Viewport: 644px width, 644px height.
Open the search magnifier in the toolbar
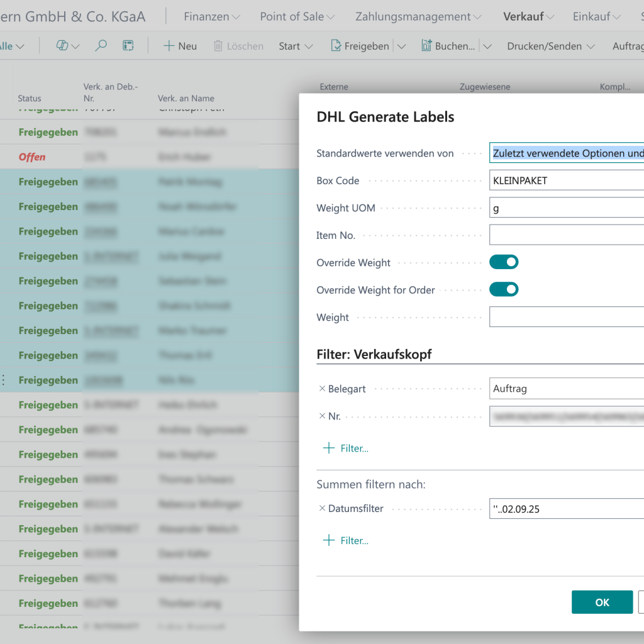[x=101, y=45]
